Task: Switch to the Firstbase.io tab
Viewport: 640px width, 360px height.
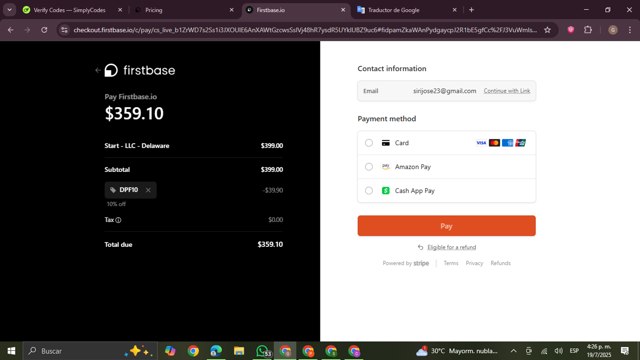Action: [x=296, y=10]
